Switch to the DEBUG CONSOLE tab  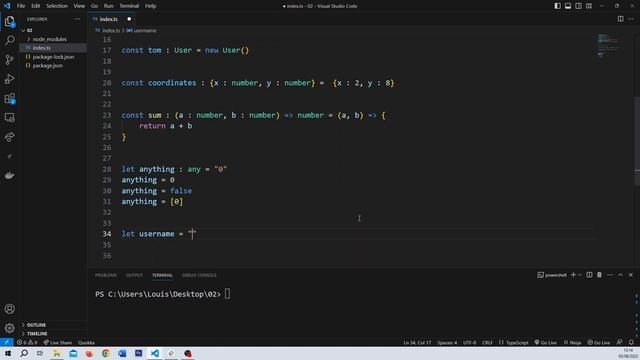[x=199, y=275]
